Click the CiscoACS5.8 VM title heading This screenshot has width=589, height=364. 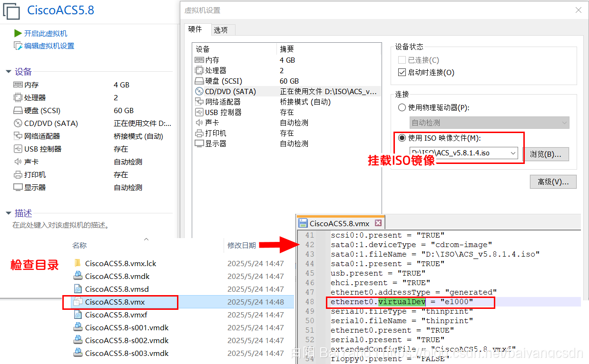tap(61, 10)
